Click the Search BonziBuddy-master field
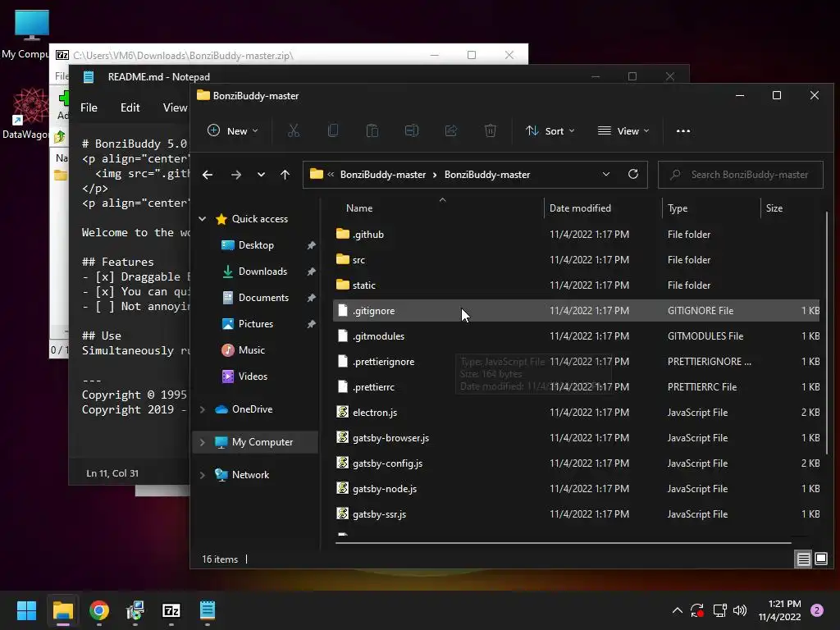The image size is (840, 630). pos(741,175)
